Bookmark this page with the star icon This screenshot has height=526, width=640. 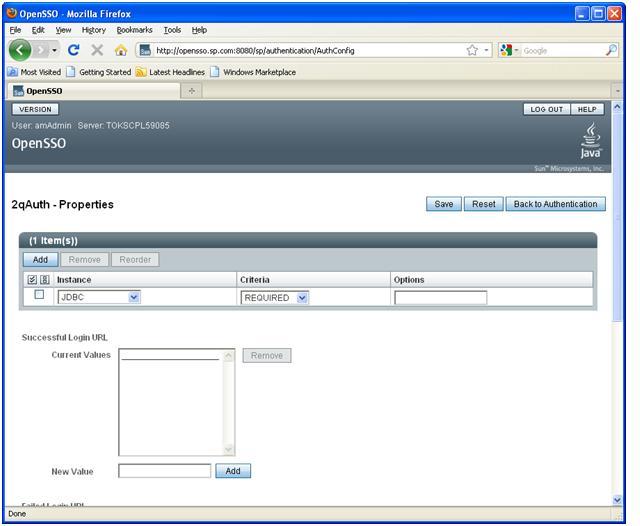(472, 50)
